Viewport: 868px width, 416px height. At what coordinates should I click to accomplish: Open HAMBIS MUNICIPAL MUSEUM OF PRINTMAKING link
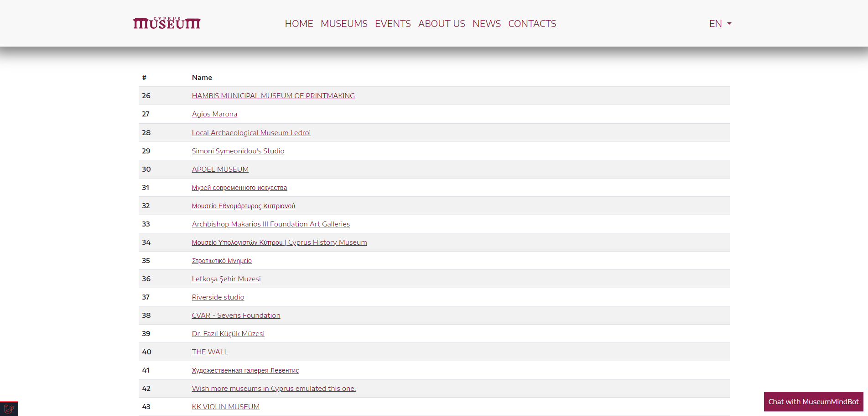point(273,96)
